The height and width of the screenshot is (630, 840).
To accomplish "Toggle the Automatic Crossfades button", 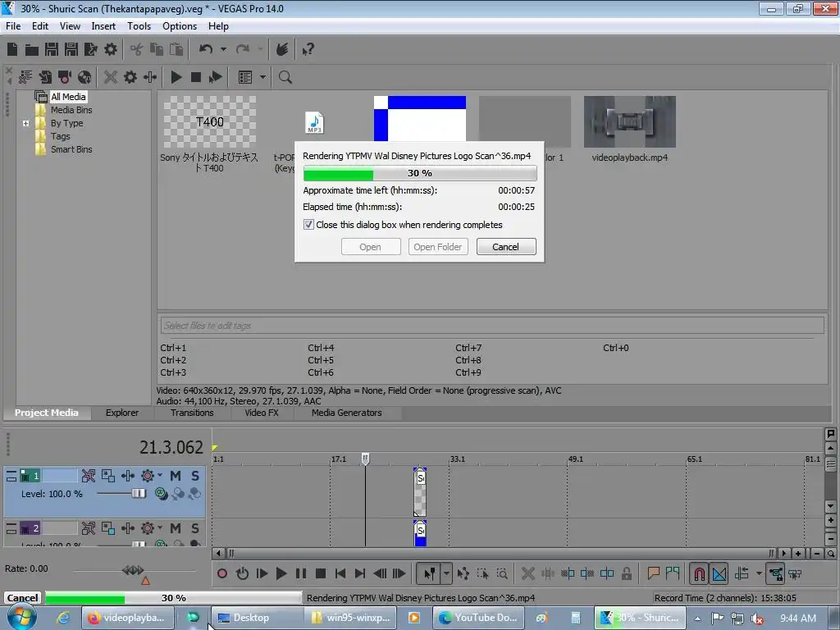I will [719, 573].
